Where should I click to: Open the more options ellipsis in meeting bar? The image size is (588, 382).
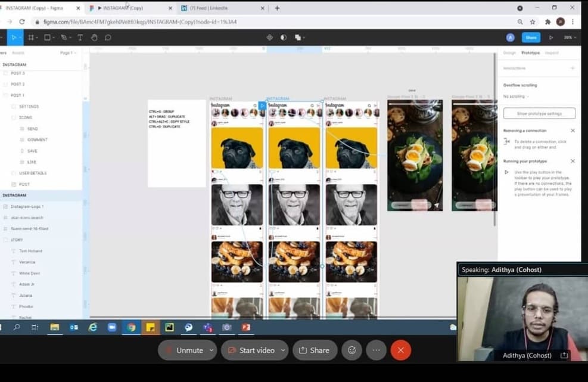[x=376, y=350]
